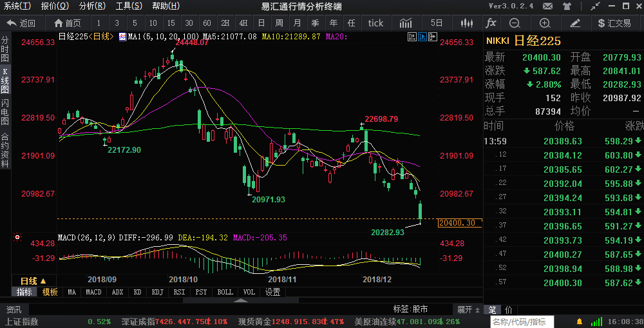Select the 4H period

243,23
